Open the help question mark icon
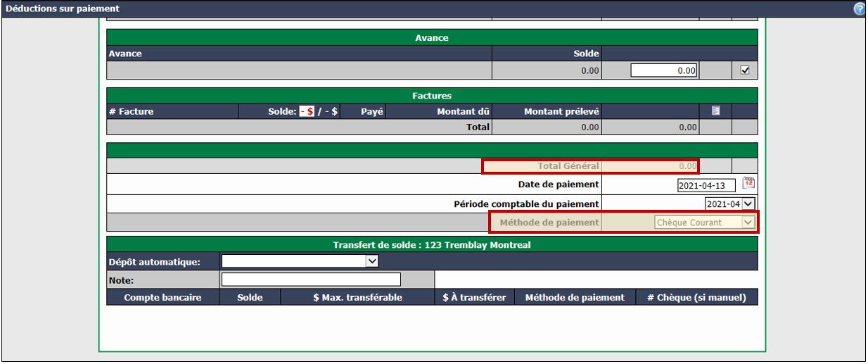This screenshot has height=364, width=868. 860,8
